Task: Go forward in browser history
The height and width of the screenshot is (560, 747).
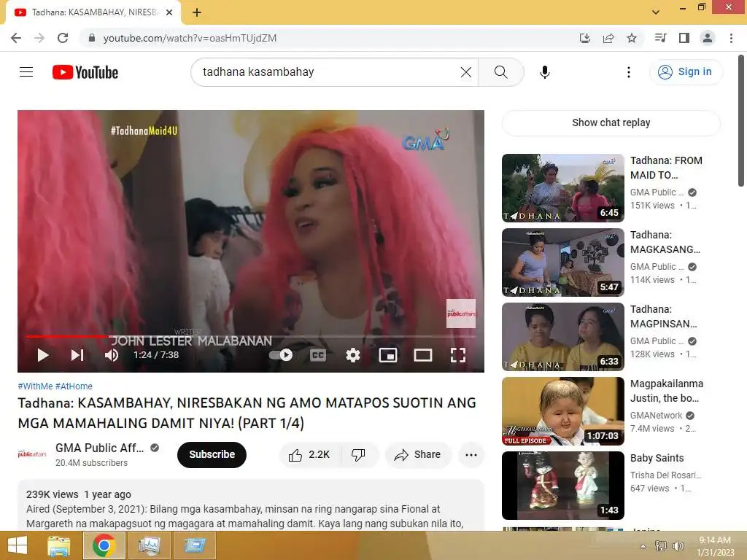Action: click(x=39, y=38)
